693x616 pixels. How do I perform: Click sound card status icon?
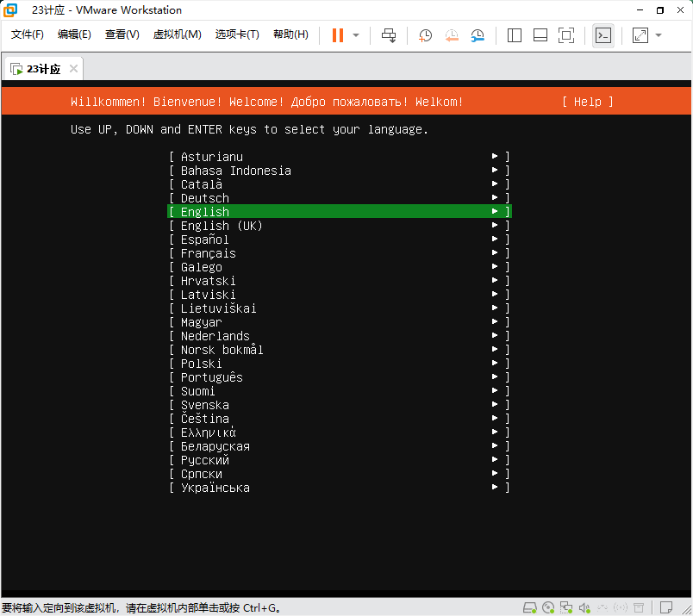tap(584, 608)
